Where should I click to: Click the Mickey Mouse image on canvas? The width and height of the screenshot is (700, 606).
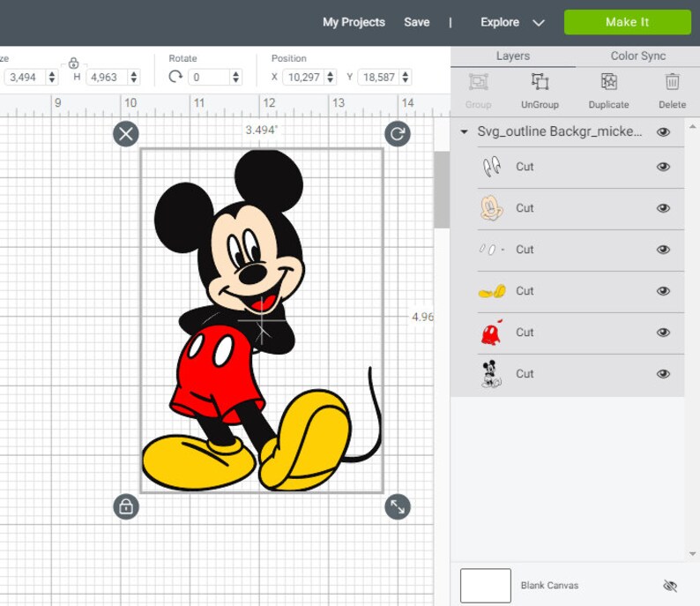tap(262, 320)
